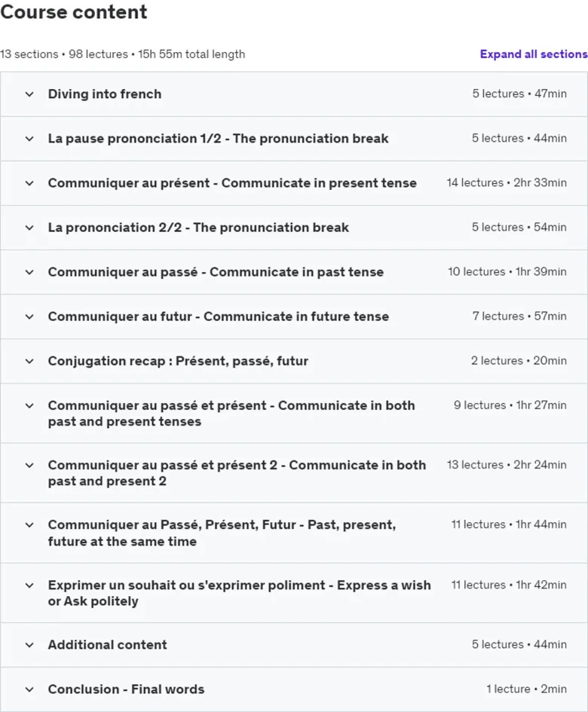588x712 pixels.
Task: Expand Communiquer au passé et présent chevron
Action: pos(29,405)
